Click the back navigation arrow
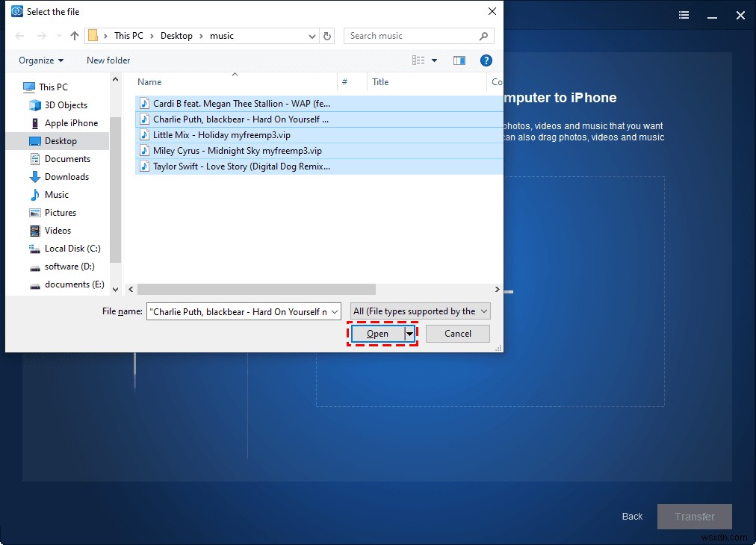The image size is (756, 545). pos(19,35)
